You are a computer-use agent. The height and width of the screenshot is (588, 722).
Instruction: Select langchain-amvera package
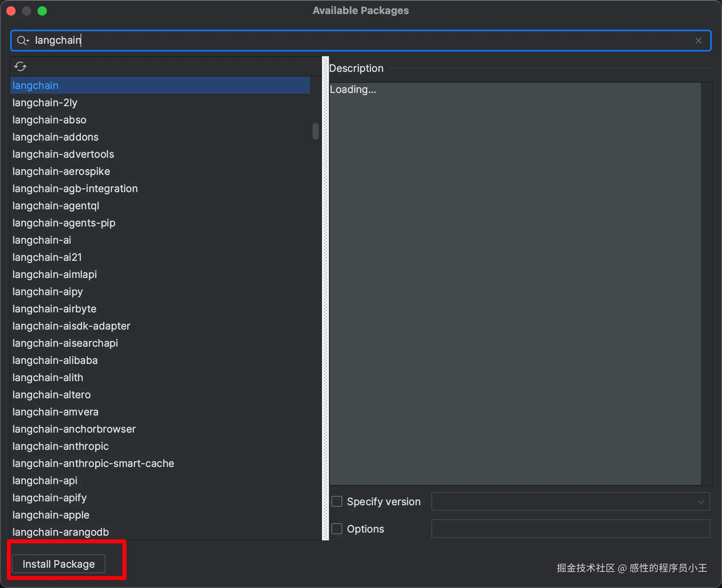tap(160, 412)
